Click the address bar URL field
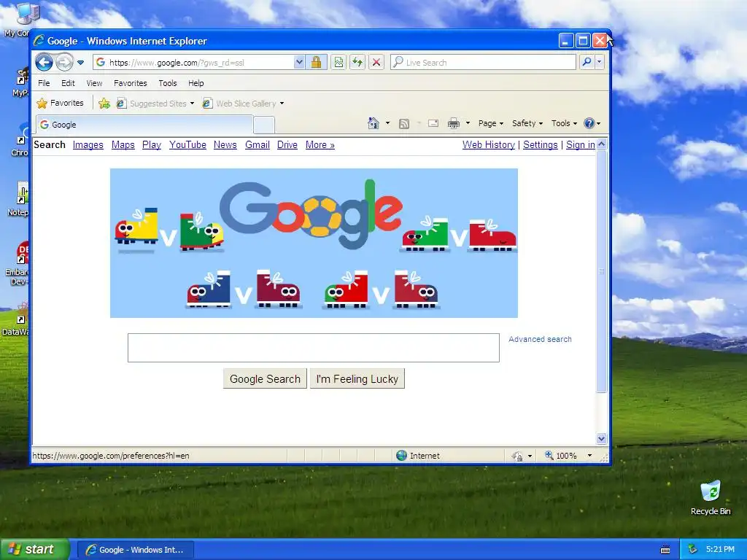 [x=193, y=63]
